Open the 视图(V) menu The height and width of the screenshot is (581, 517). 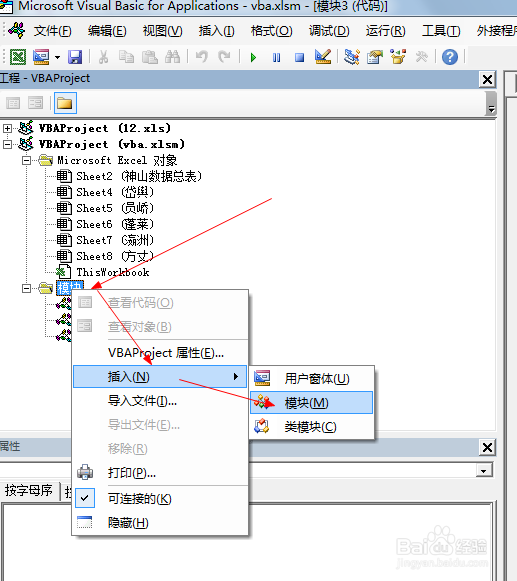(163, 31)
